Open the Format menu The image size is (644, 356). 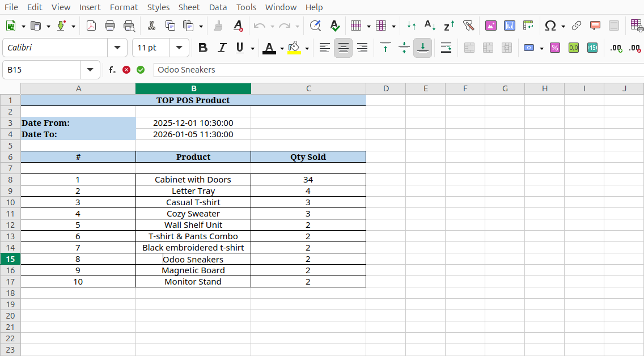point(124,7)
